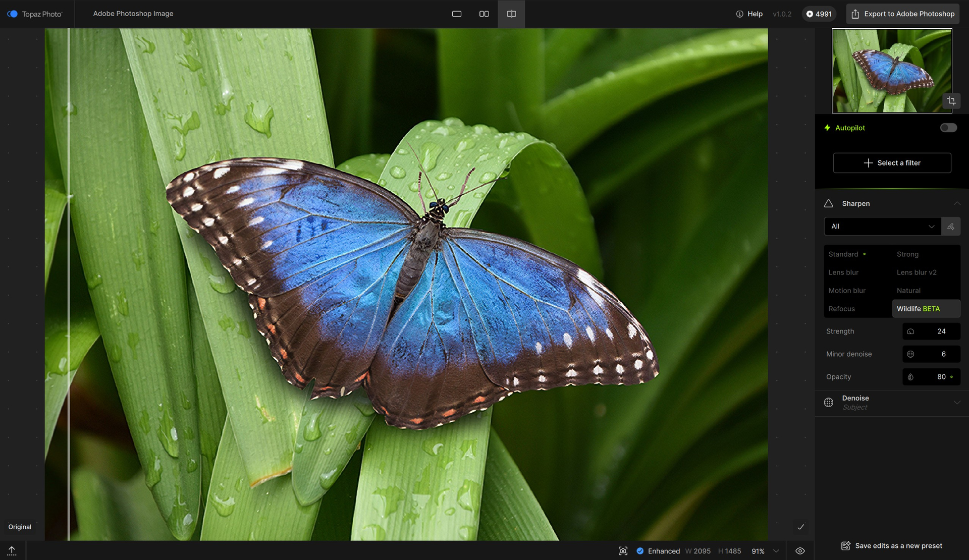This screenshot has height=560, width=969.
Task: Open the zoom percentage dropdown
Action: tap(776, 551)
